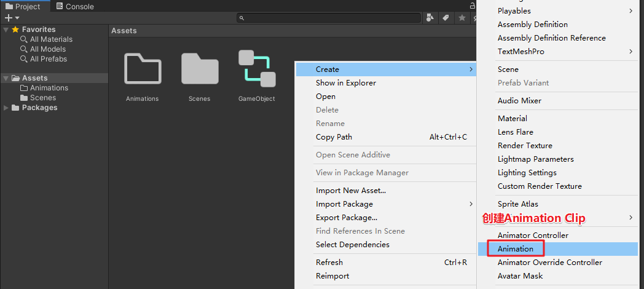Choose Animation in the Create submenu
The width and height of the screenshot is (644, 289).
(x=516, y=248)
